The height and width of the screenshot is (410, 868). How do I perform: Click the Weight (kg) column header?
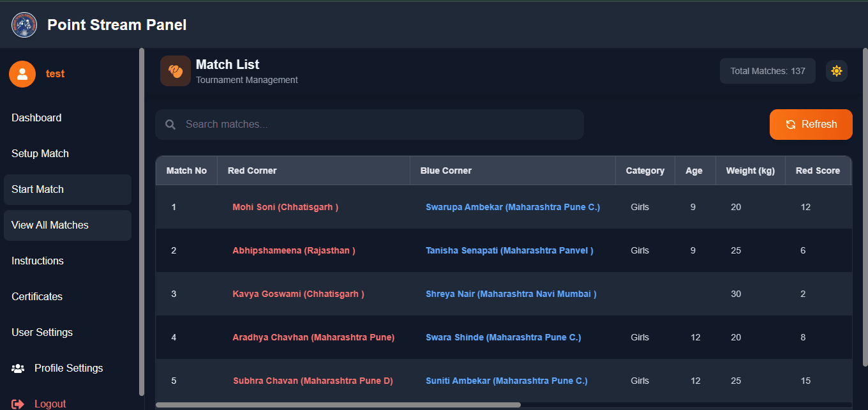751,171
